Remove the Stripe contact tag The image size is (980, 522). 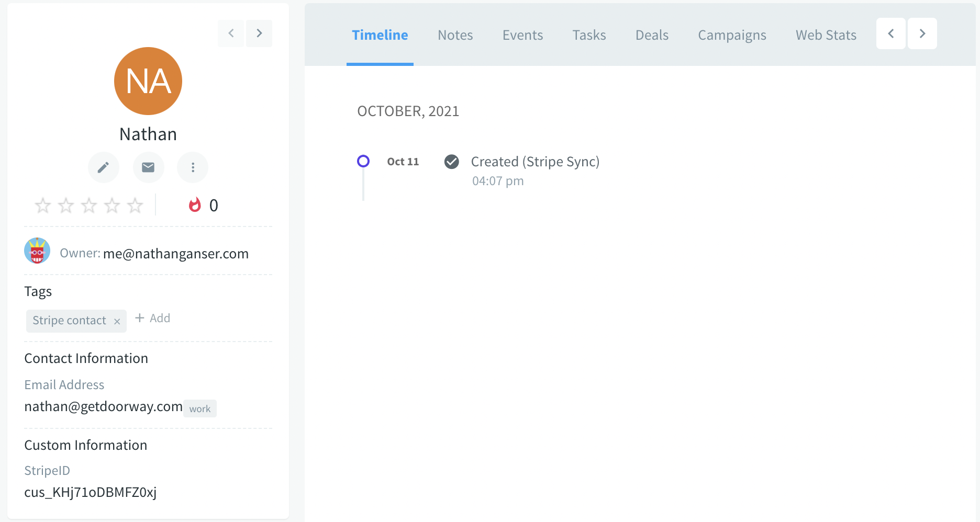[x=117, y=322]
